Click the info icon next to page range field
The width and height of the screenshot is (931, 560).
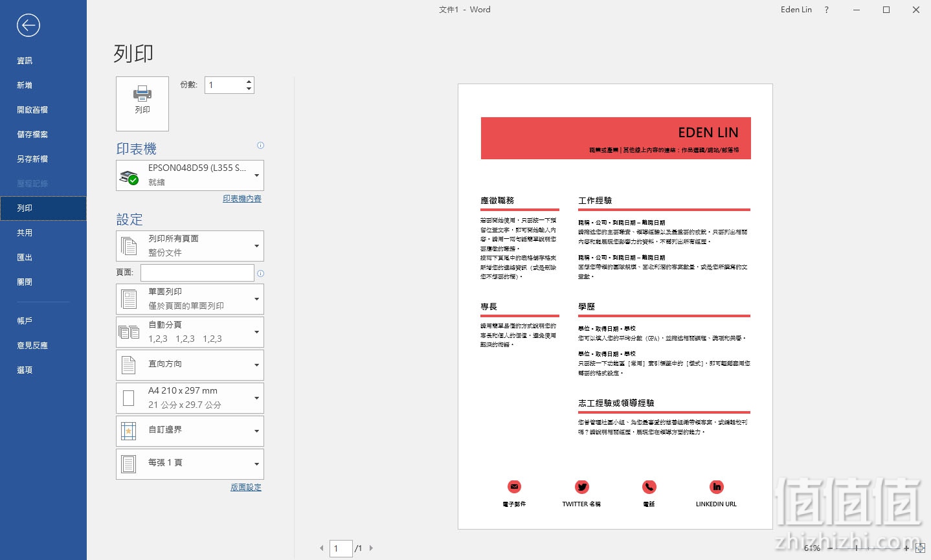click(260, 273)
